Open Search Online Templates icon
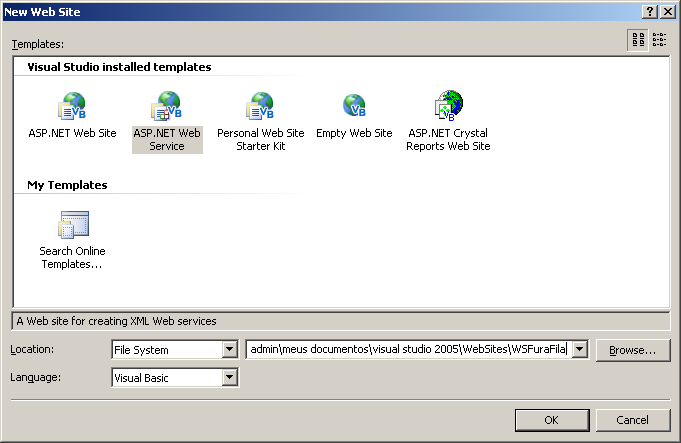681x443 pixels. pyautogui.click(x=72, y=225)
